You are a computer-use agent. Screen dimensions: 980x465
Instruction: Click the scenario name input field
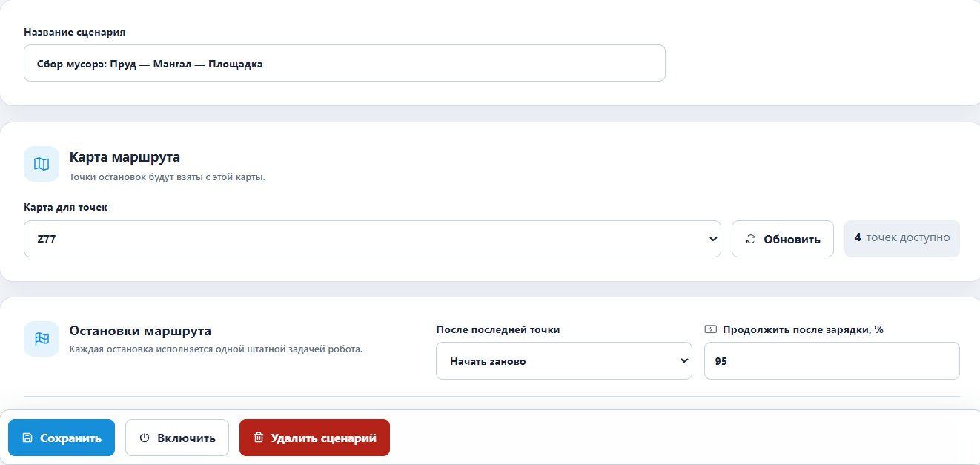point(345,64)
